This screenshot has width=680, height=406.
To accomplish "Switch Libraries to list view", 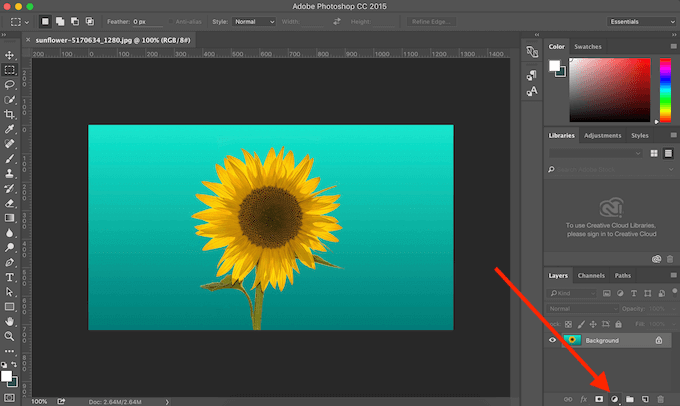I will tap(666, 153).
